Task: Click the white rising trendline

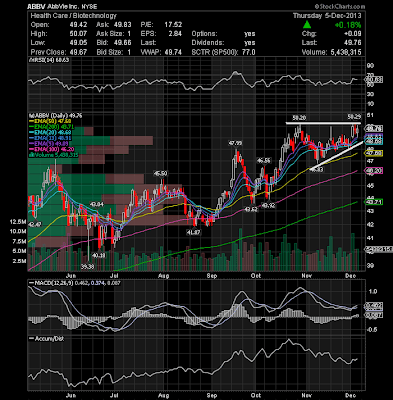Action: 336,156
